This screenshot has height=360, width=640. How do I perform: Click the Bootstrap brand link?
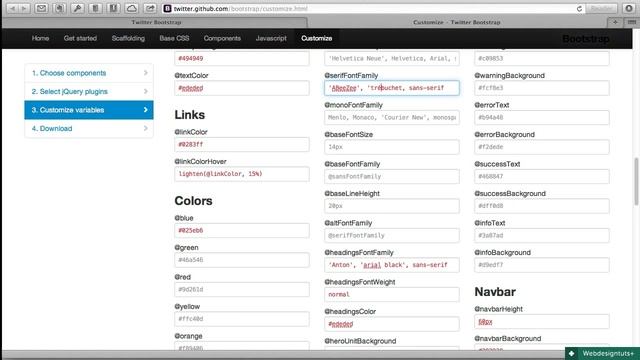click(x=586, y=39)
